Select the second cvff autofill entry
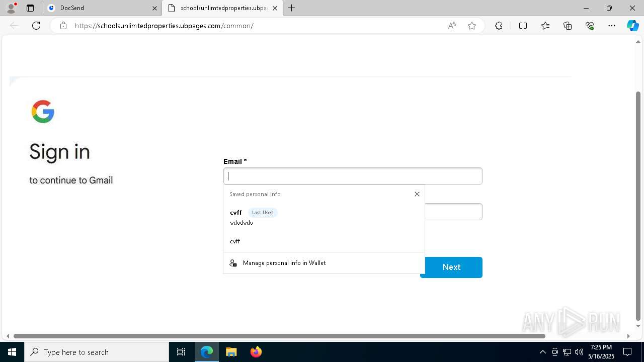Screen dimensions: 644x362 [x=324, y=241]
